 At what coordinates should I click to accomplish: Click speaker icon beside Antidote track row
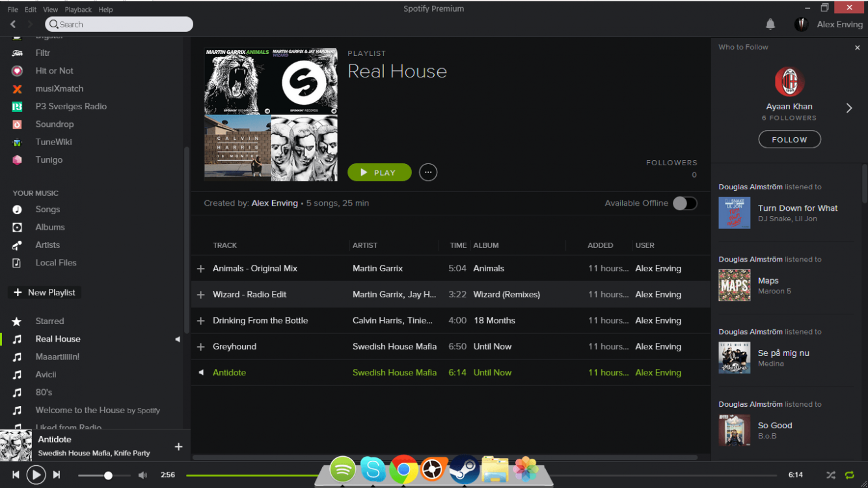[201, 373]
